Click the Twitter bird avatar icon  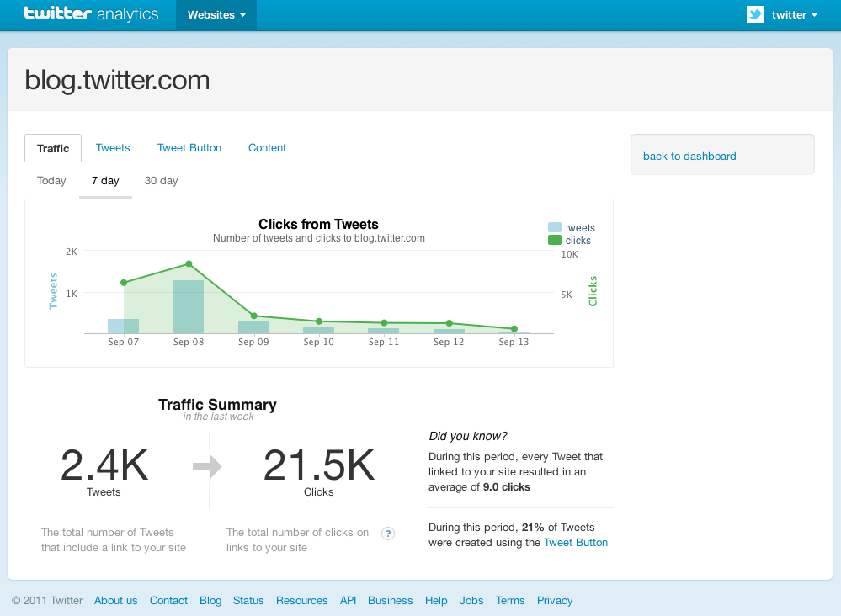755,14
